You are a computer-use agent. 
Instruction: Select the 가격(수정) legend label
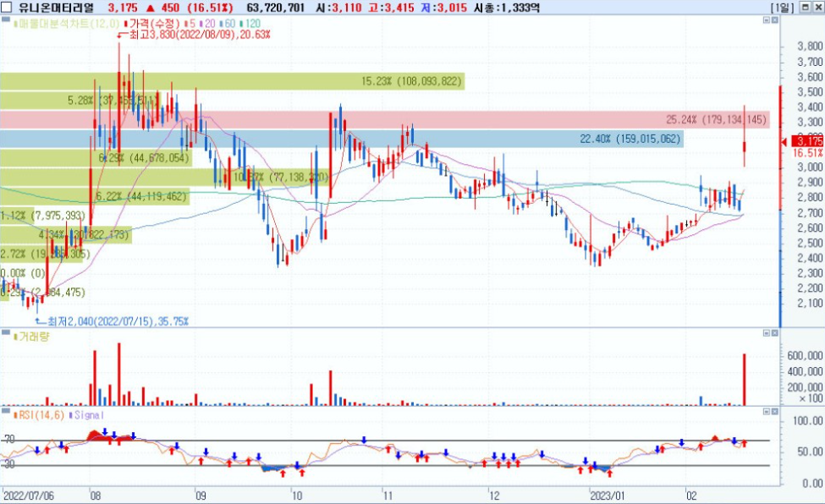(x=152, y=24)
